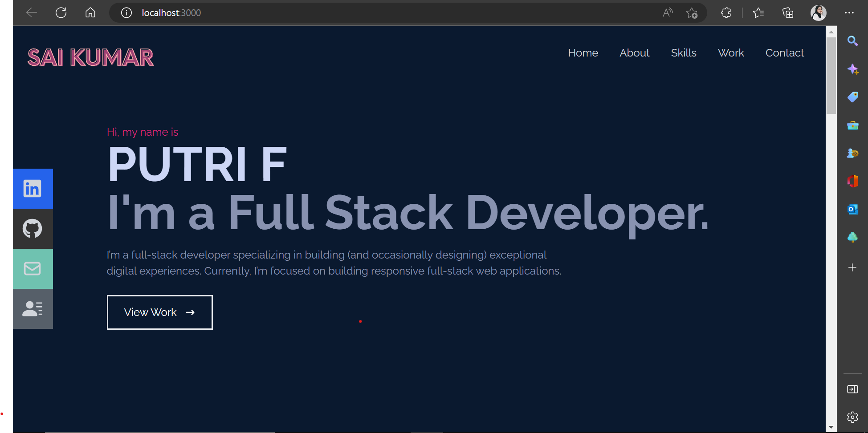The width and height of the screenshot is (868, 433).
Task: Click the View Work button
Action: pos(159,312)
